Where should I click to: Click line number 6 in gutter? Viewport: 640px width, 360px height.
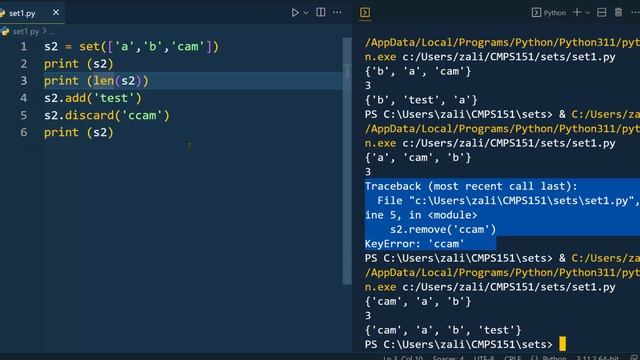point(24,132)
